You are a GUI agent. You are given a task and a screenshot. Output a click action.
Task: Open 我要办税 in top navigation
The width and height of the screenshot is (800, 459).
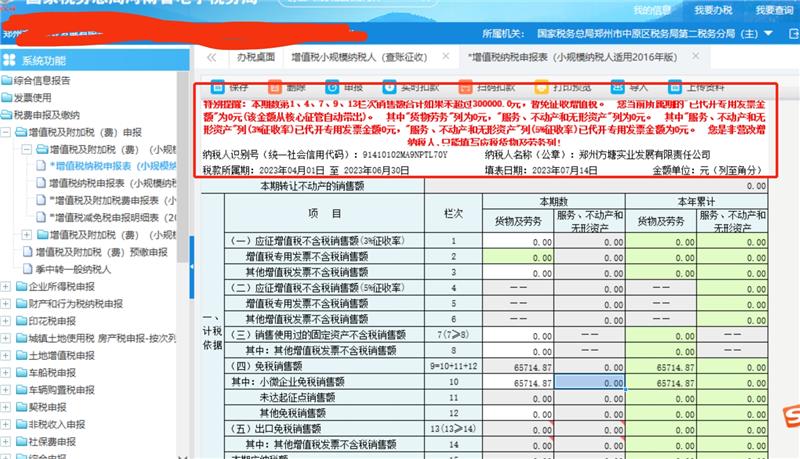(713, 10)
